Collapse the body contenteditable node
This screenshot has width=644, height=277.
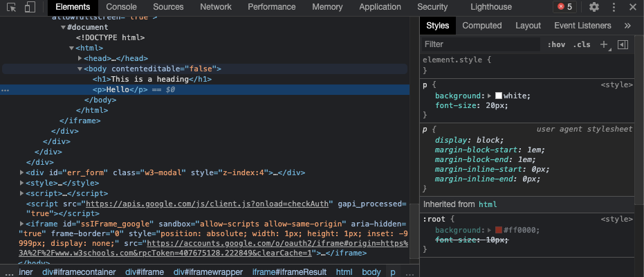pyautogui.click(x=80, y=69)
